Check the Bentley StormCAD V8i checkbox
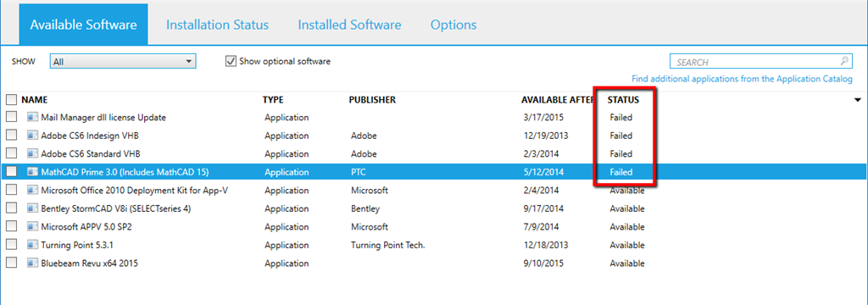 point(11,208)
